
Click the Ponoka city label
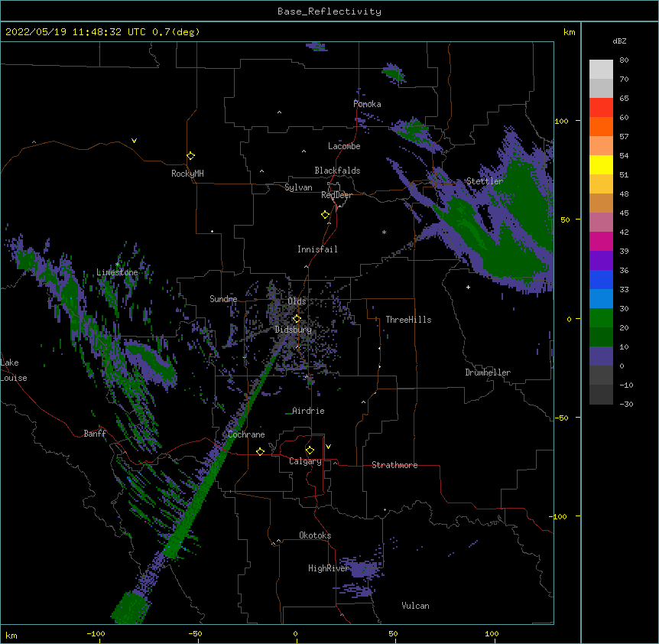[x=367, y=104]
